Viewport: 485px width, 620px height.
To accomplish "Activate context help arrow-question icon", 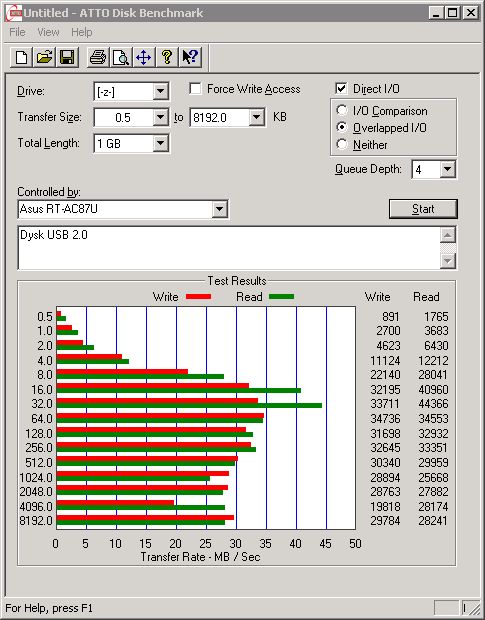I will 190,57.
